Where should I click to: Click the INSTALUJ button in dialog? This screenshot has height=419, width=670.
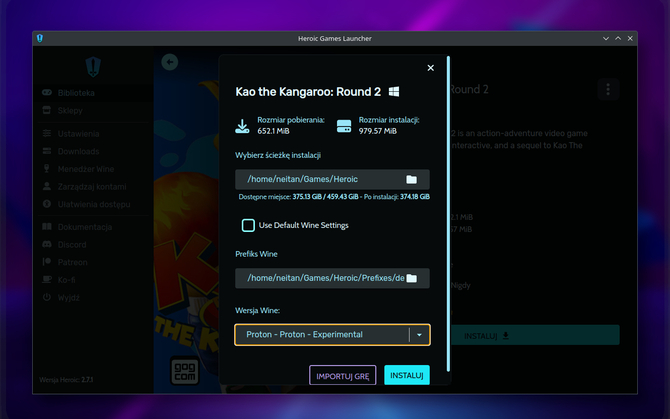pyautogui.click(x=406, y=376)
